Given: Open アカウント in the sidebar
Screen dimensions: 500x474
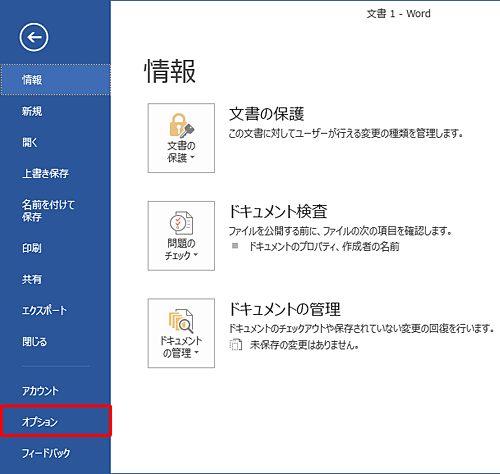Looking at the screenshot, I should pyautogui.click(x=55, y=391).
